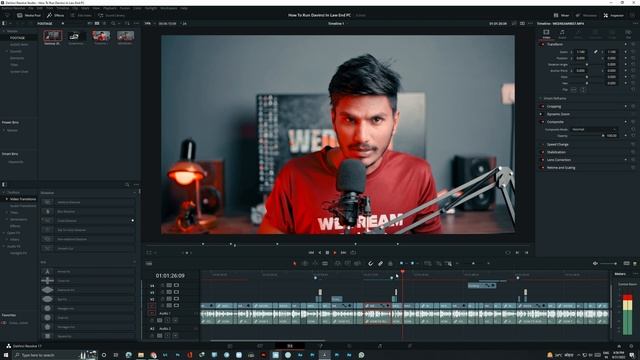Select the FOOTAGE bin in the bin list
Screen dimensions: 640x360
click(18, 38)
